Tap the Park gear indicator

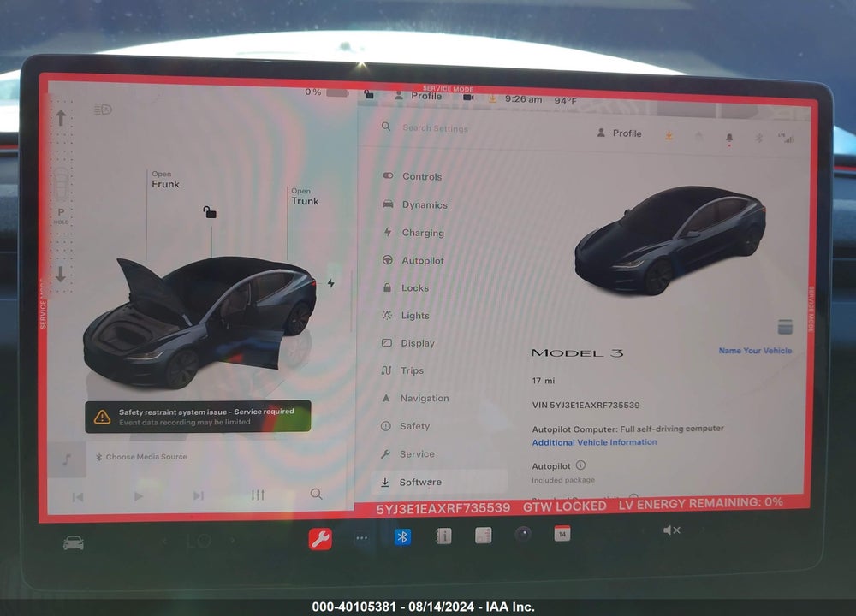tap(61, 211)
